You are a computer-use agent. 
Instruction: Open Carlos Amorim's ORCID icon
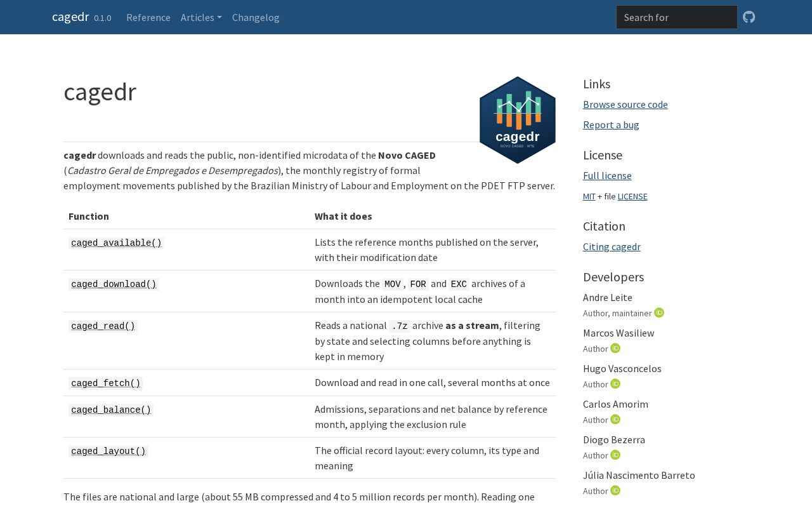pos(615,419)
